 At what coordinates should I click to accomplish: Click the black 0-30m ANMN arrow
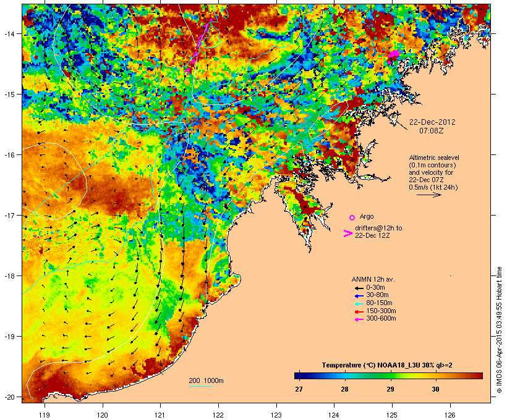coord(358,288)
